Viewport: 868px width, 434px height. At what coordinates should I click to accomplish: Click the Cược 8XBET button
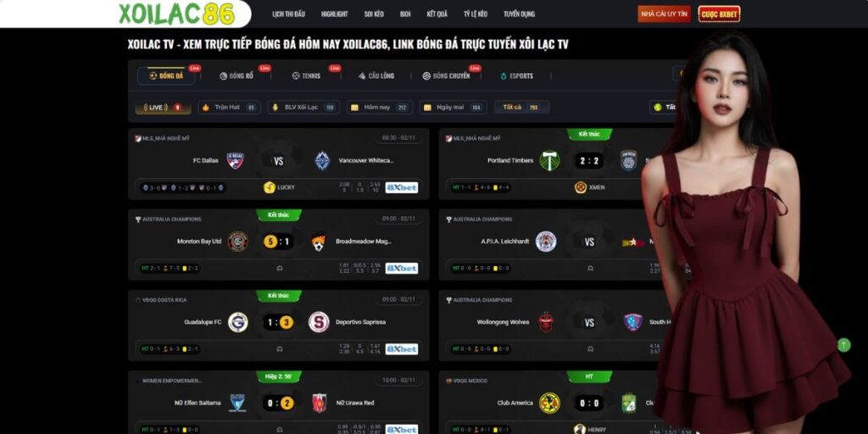coord(719,14)
